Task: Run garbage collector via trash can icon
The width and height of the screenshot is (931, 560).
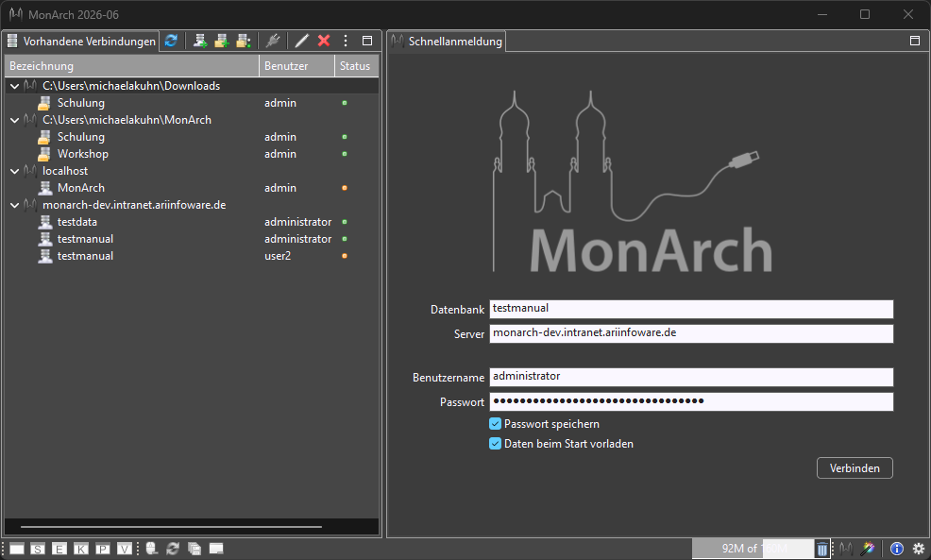Action: (822, 549)
